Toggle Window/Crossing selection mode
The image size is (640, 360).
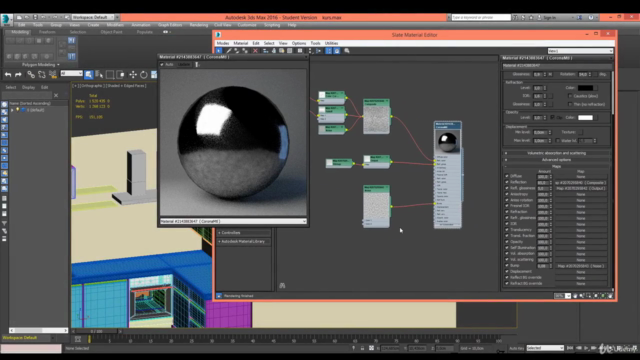pyautogui.click(x=120, y=75)
